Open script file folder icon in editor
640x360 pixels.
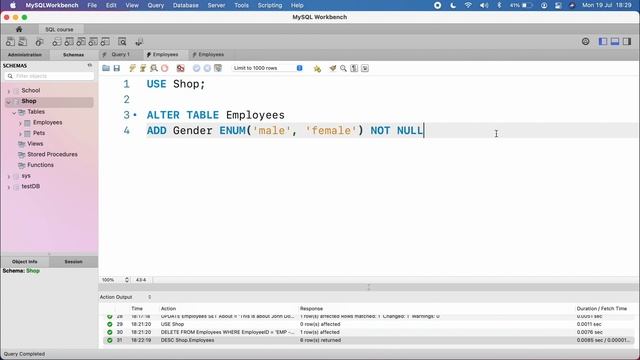106,68
